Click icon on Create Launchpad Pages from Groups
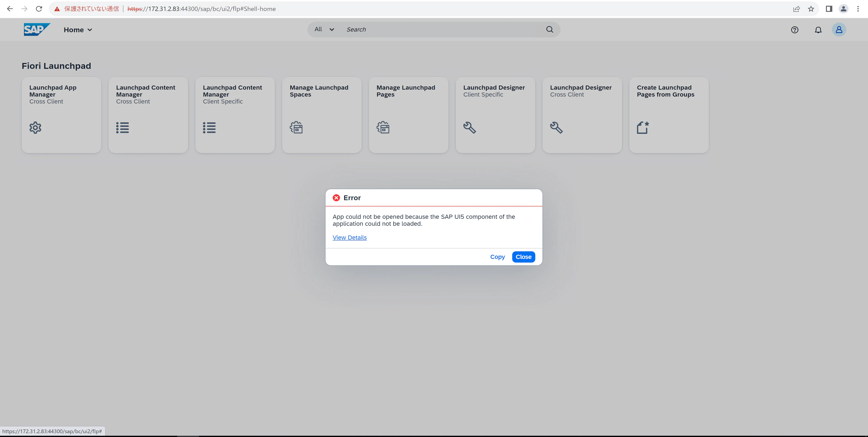 coord(643,128)
